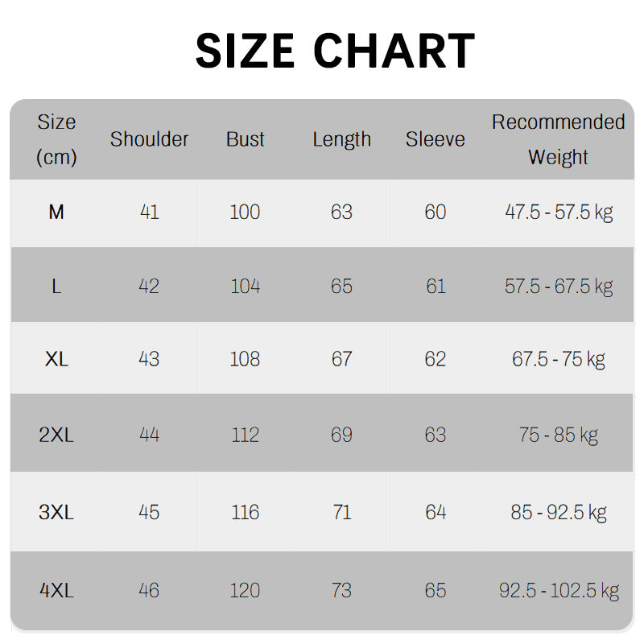Screen dimensions: 644x644
Task: Click the sleeve value 64
Action: click(435, 512)
